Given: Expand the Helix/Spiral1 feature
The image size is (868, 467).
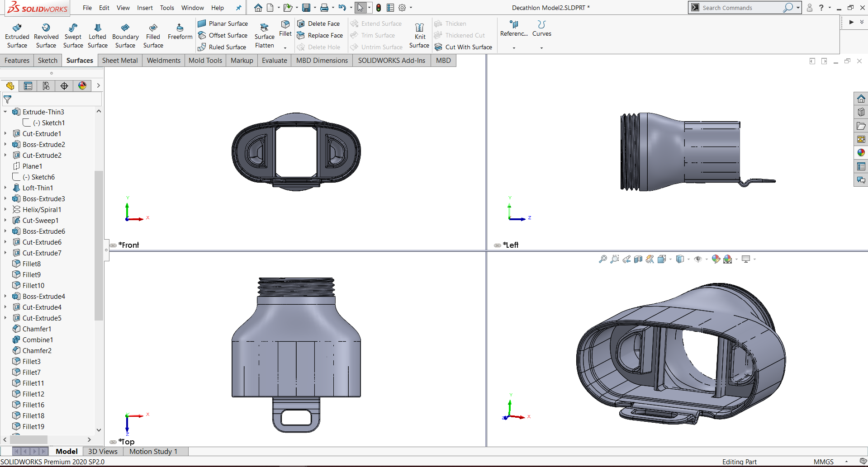Looking at the screenshot, I should tap(5, 209).
